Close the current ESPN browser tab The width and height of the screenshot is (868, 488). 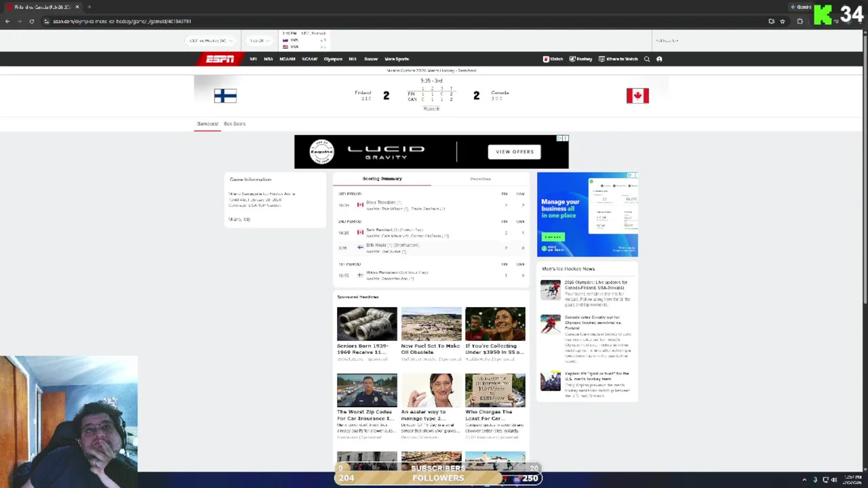77,7
